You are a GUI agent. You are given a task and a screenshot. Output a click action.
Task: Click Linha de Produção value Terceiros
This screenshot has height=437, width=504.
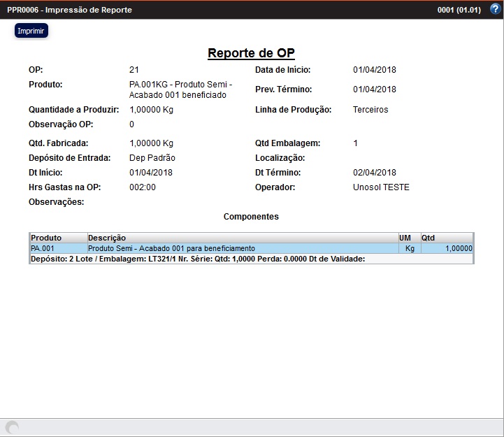[370, 110]
